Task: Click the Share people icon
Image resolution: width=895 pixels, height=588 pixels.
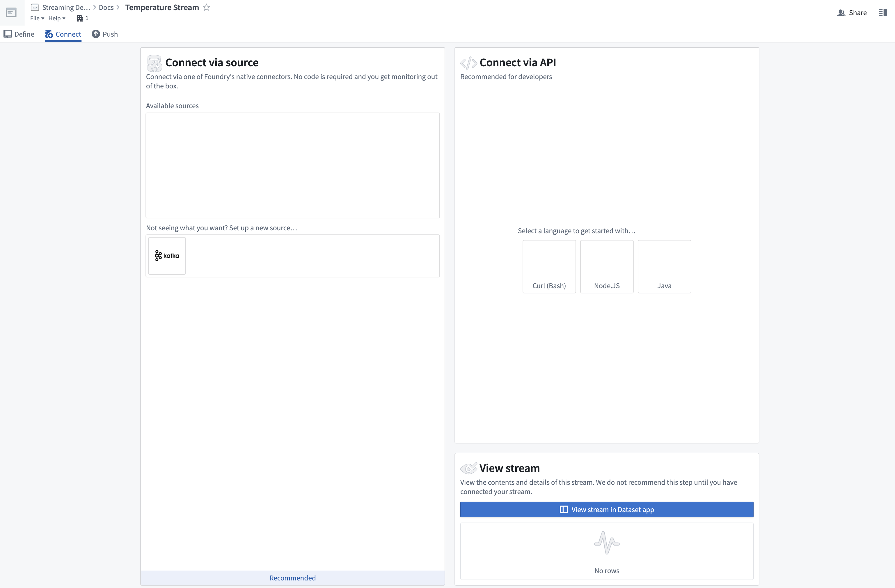Action: point(841,13)
